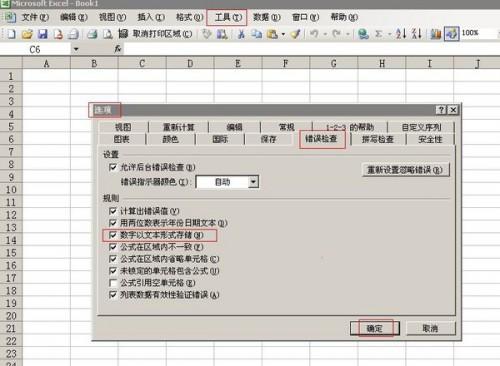Click inside the formula bar
The image size is (500, 366).
pyautogui.click(x=312, y=49)
